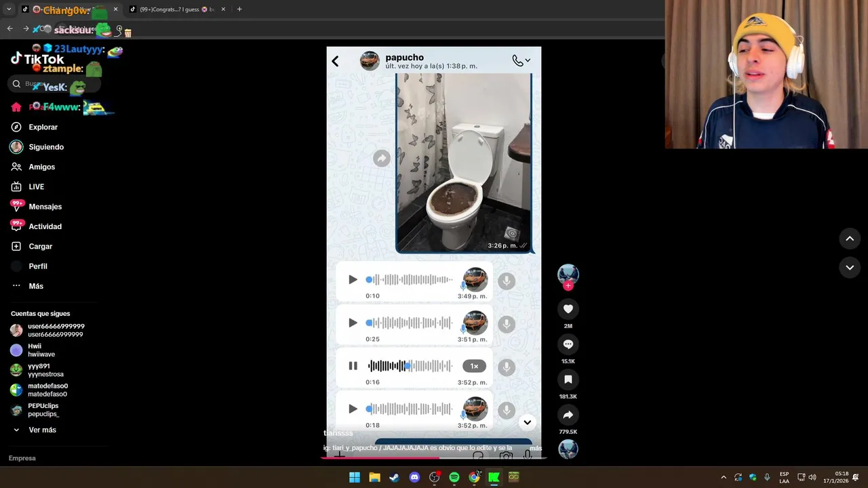The height and width of the screenshot is (488, 868).
Task: Open Siguiendo feed in sidebar
Action: 45,147
